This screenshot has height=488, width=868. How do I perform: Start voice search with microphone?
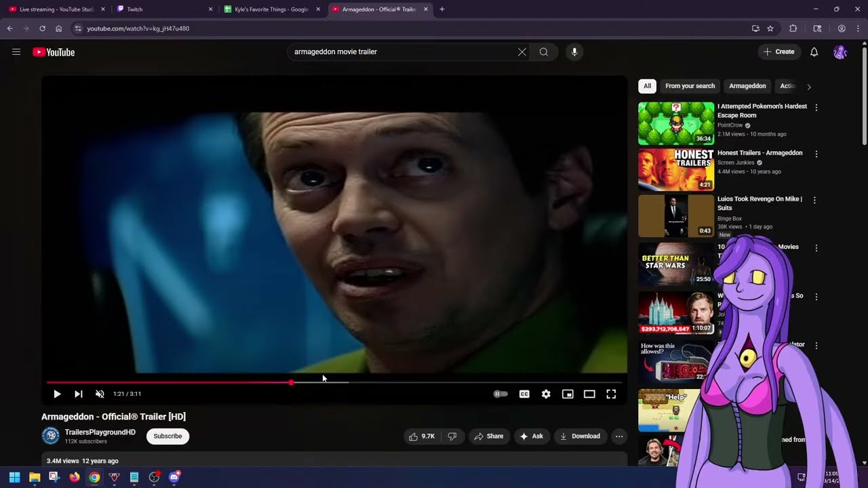(574, 52)
